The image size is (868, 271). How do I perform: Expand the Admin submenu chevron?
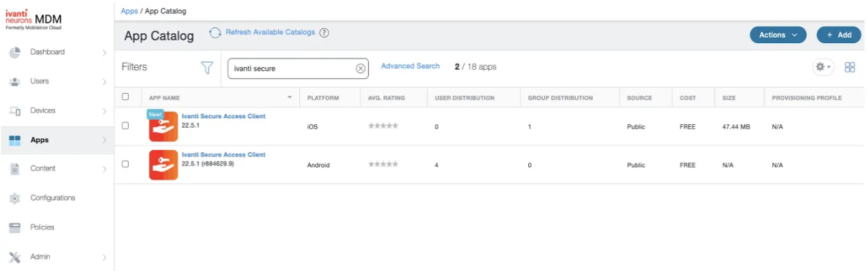click(104, 257)
